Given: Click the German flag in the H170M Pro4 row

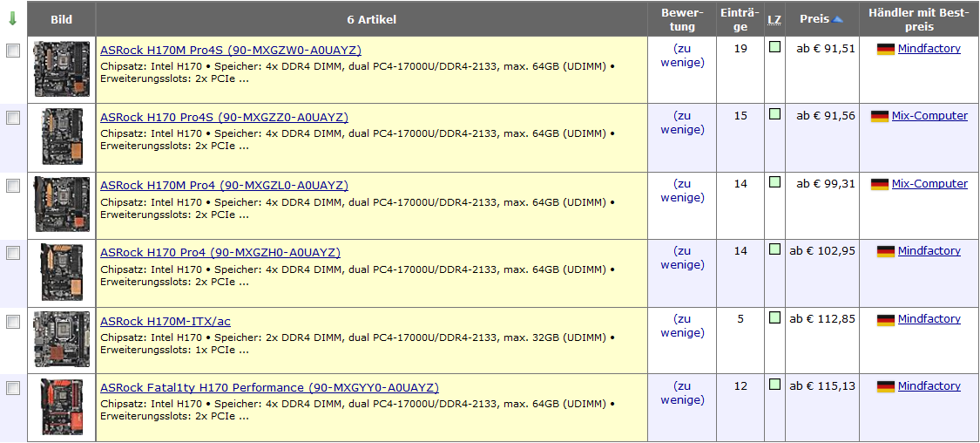Looking at the screenshot, I should click(x=879, y=185).
